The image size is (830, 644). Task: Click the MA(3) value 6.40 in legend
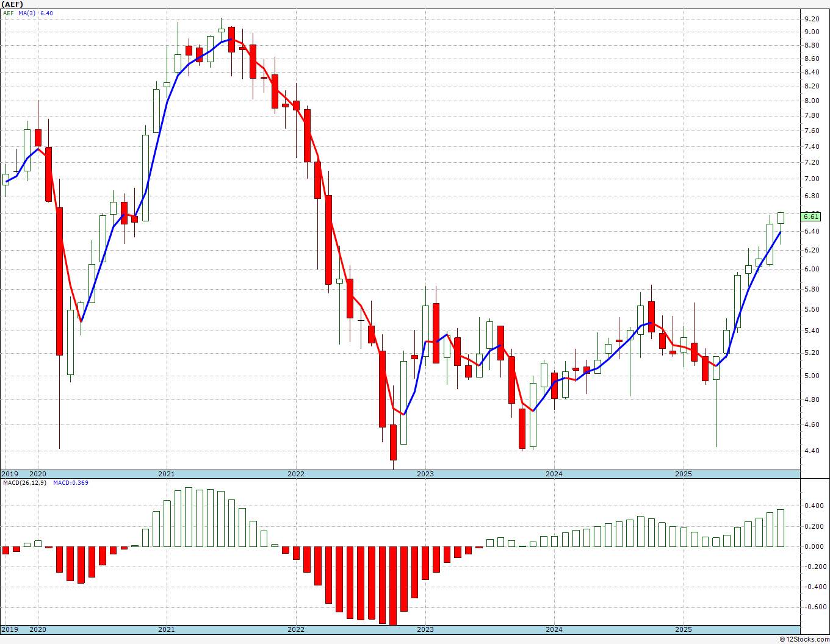(x=46, y=13)
